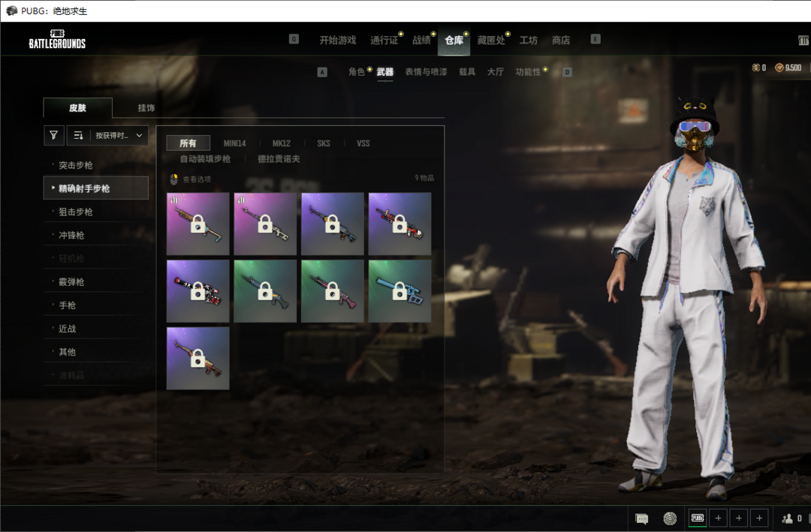Image resolution: width=811 pixels, height=532 pixels.
Task: Switch to the 武器 subtab
Action: 384,72
